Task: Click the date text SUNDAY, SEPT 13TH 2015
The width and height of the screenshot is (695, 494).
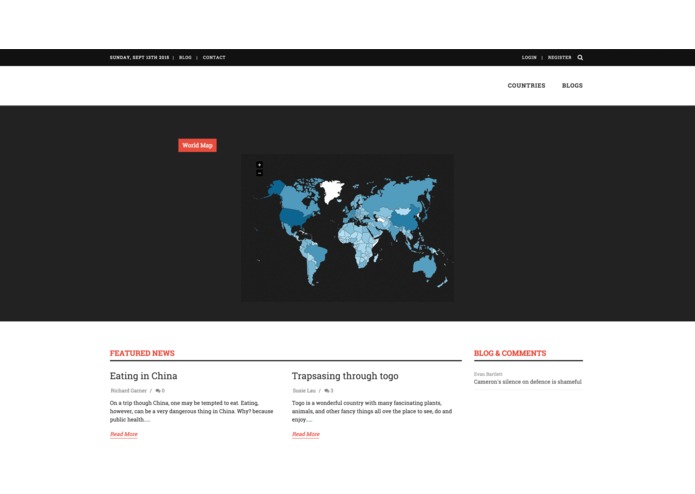Action: click(x=139, y=58)
